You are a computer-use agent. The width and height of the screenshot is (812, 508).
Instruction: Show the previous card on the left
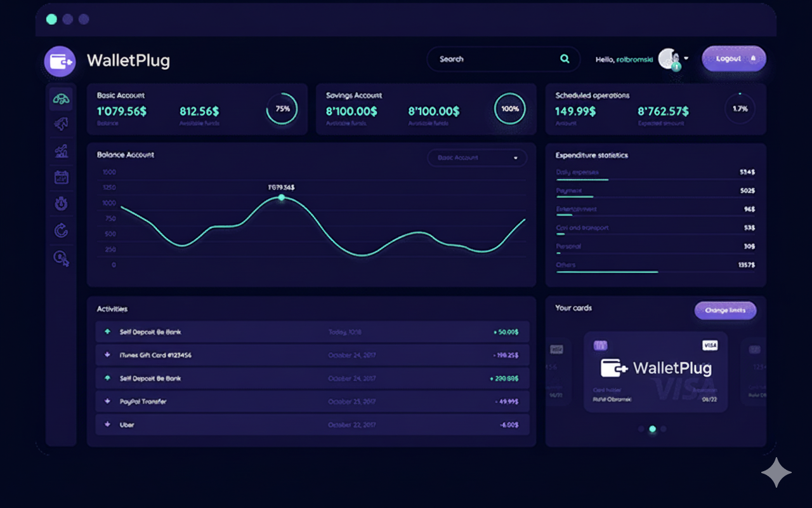tap(558, 372)
